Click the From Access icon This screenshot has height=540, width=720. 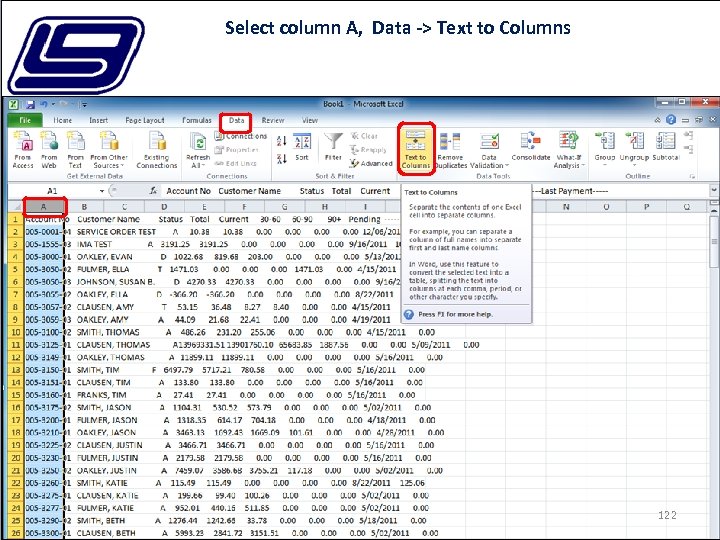click(x=23, y=149)
